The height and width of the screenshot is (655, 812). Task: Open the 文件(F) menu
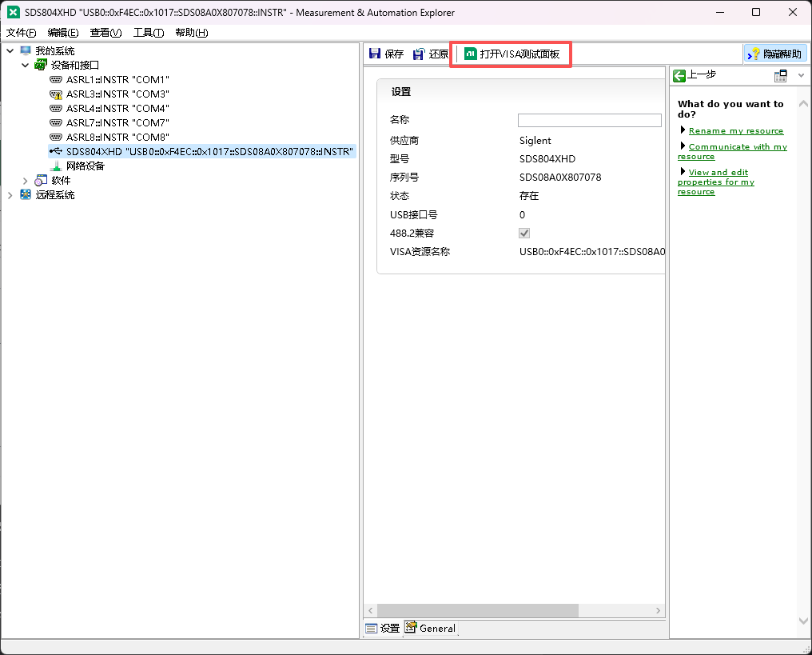tap(22, 33)
